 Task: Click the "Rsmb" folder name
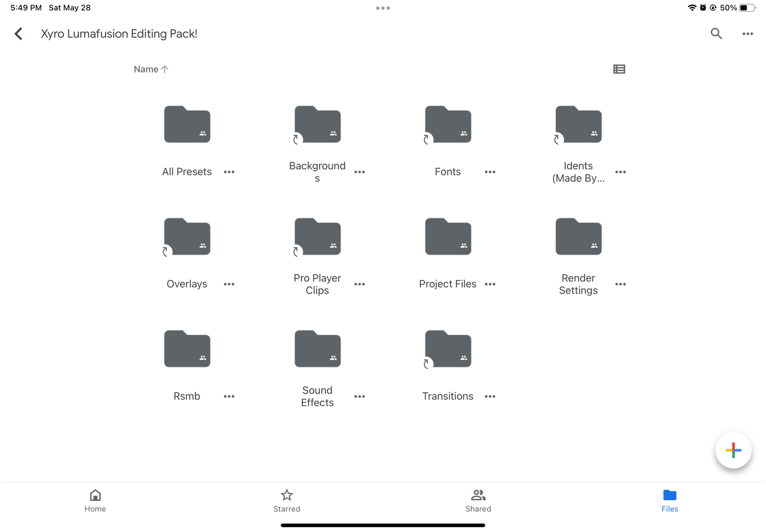click(187, 397)
